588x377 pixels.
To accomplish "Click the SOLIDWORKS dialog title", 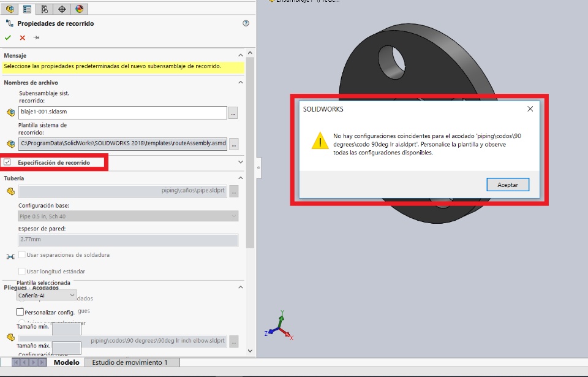I will 323,109.
